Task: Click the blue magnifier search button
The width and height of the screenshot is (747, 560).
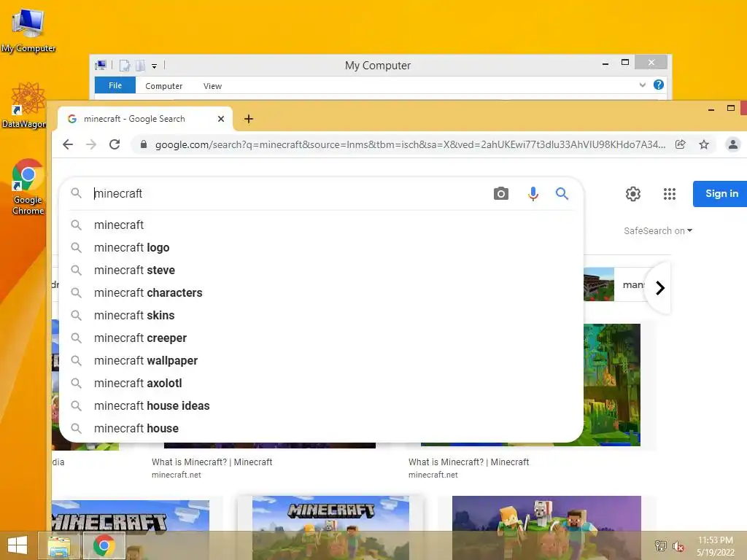Action: click(562, 193)
